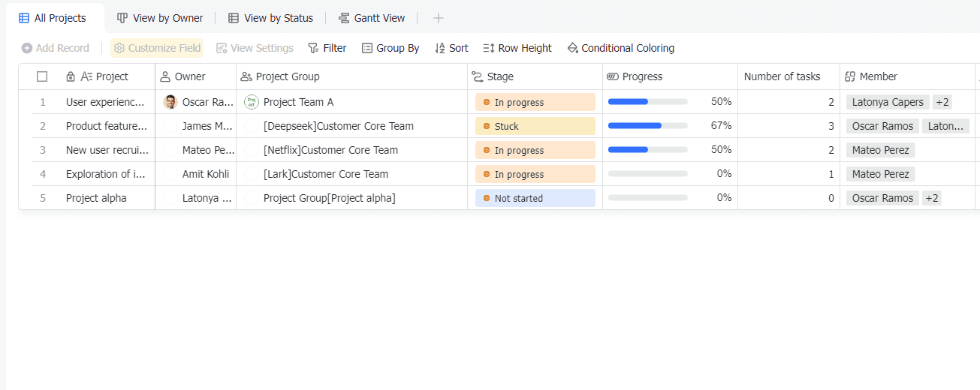Click Oscar Ramos avatar in row 1
Screen dimensions: 980x390
pyautogui.click(x=170, y=102)
